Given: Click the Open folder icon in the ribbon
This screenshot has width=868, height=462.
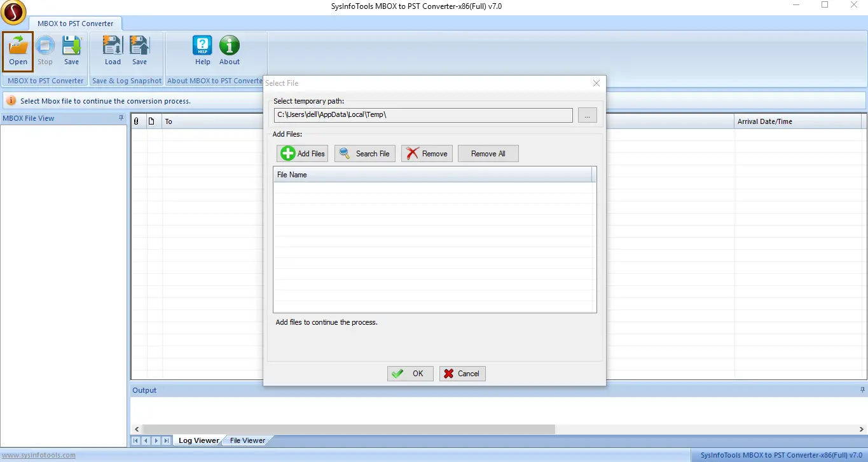Looking at the screenshot, I should point(18,51).
